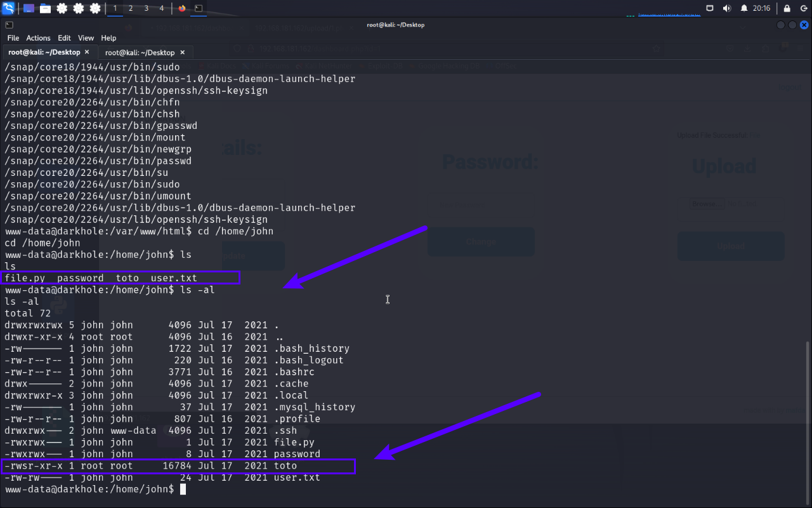Click the '/snap/core20/2264/usr/bin/chsh' line

coord(92,114)
